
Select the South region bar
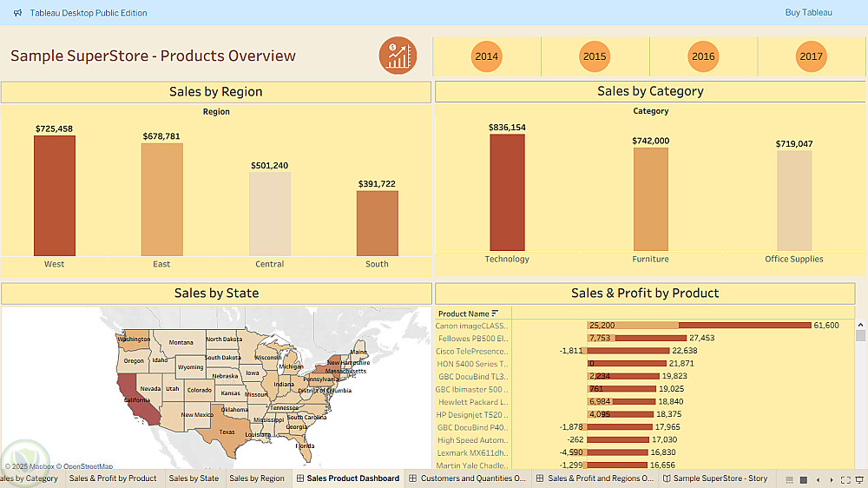pyautogui.click(x=377, y=223)
